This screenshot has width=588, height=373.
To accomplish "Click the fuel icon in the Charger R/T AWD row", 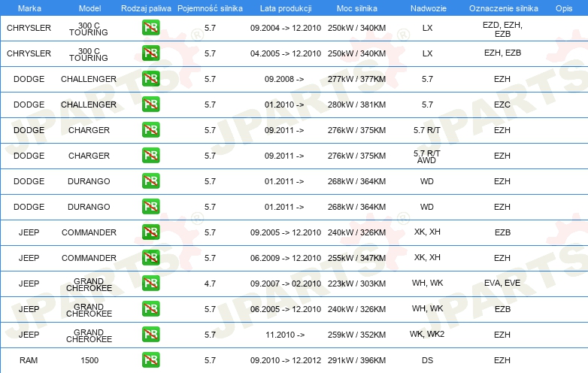I will (150, 156).
